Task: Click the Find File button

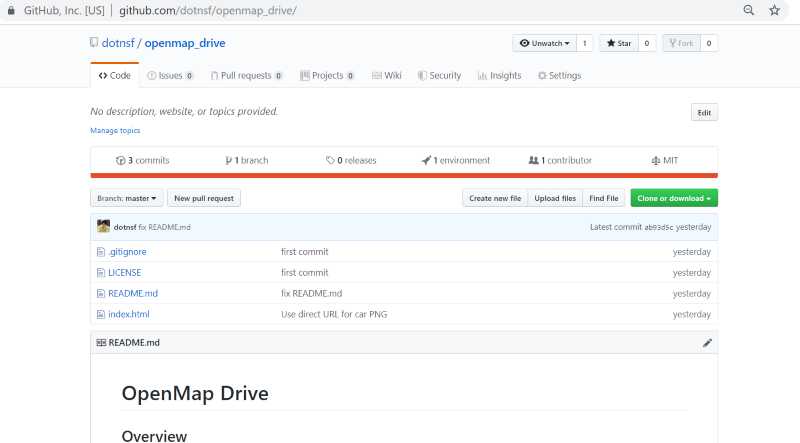Action: (604, 198)
